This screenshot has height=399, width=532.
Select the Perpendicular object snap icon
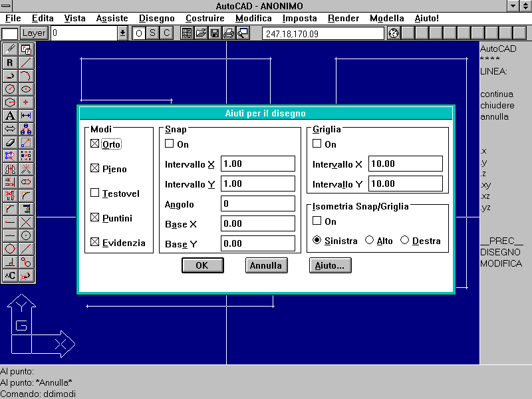pyautogui.click(x=10, y=262)
